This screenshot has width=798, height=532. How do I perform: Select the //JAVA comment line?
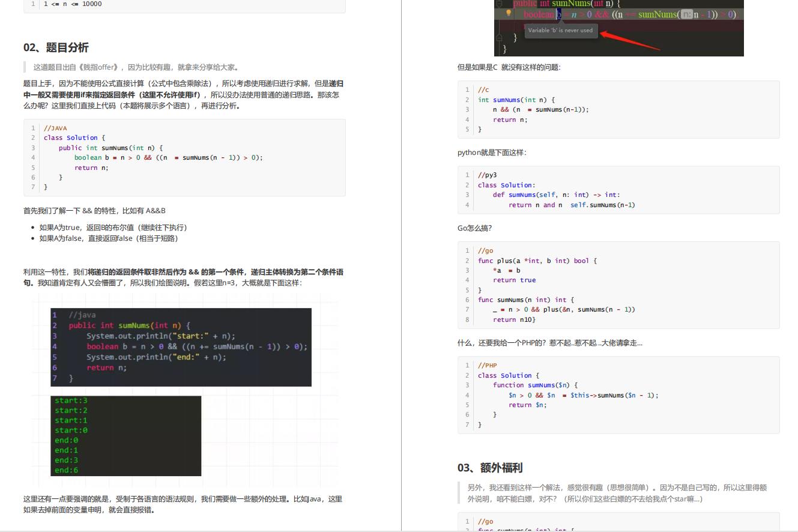[55, 128]
